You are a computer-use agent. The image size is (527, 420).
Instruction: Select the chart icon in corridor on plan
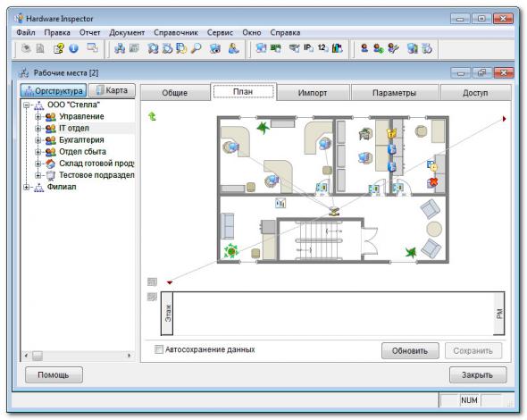click(x=280, y=203)
